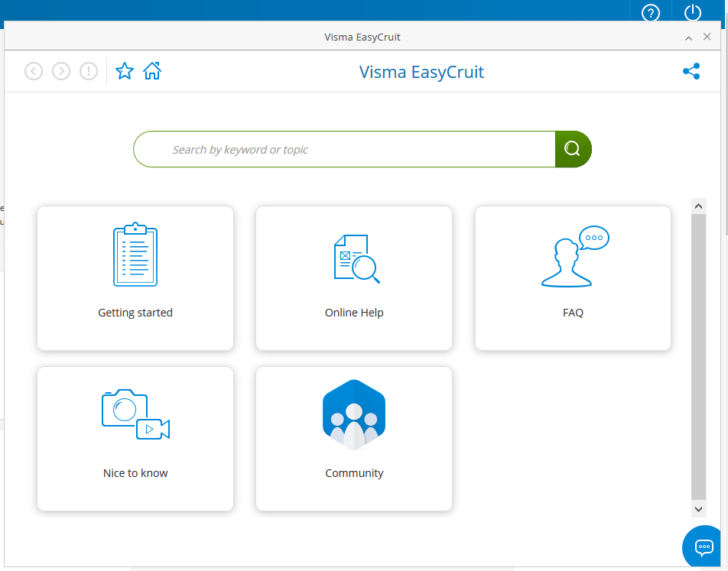Close the Visma EasyCruit help panel
This screenshot has width=728, height=571.
[x=707, y=37]
